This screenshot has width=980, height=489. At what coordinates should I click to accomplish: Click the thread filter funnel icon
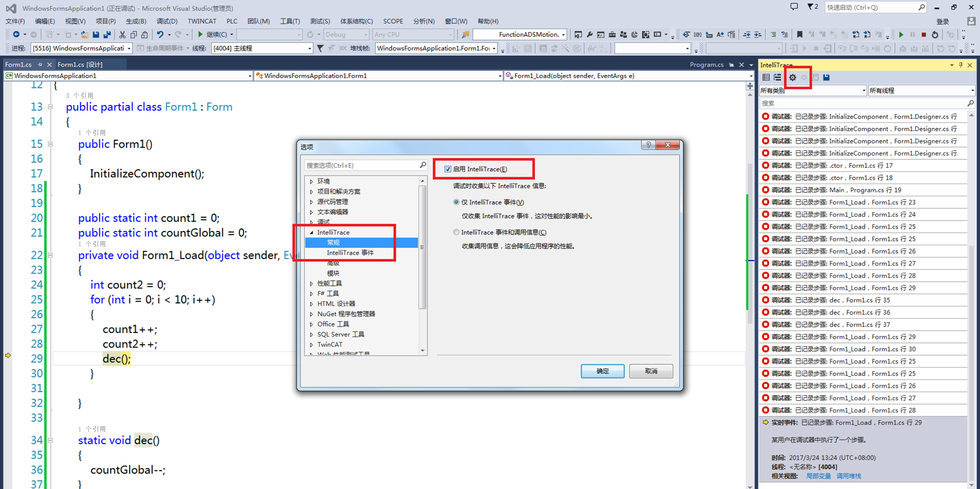320,49
